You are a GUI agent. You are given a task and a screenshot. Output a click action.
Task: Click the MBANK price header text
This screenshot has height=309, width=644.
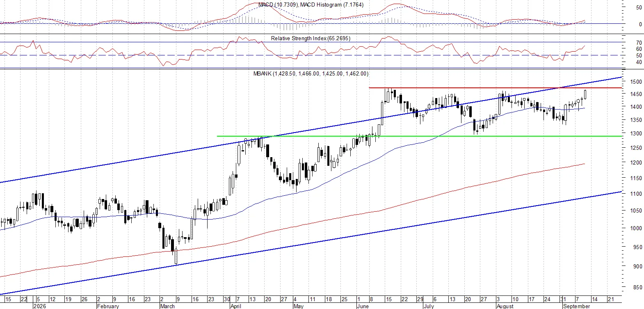point(311,73)
